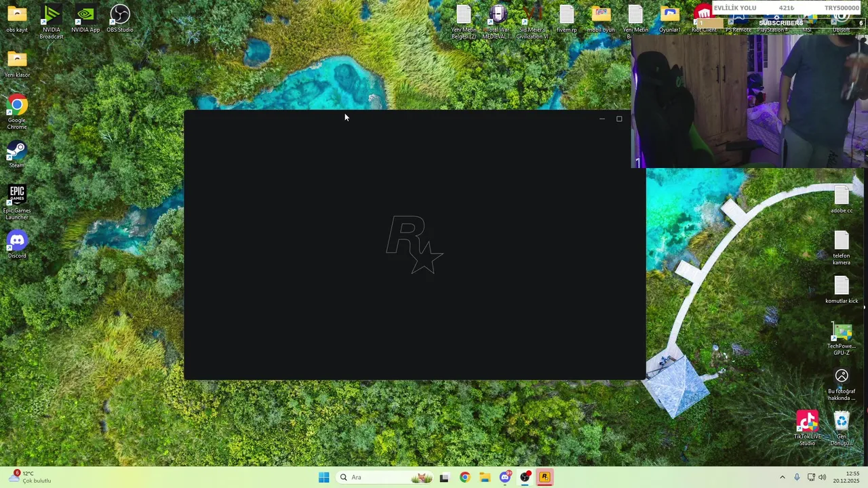
Task: Minimize the Rockstar launcher window
Action: (x=601, y=119)
